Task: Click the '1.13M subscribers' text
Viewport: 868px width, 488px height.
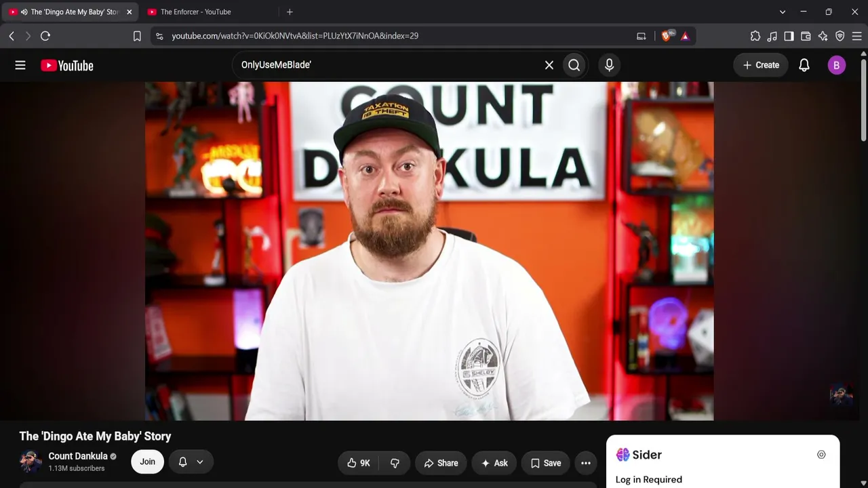Action: (x=77, y=468)
